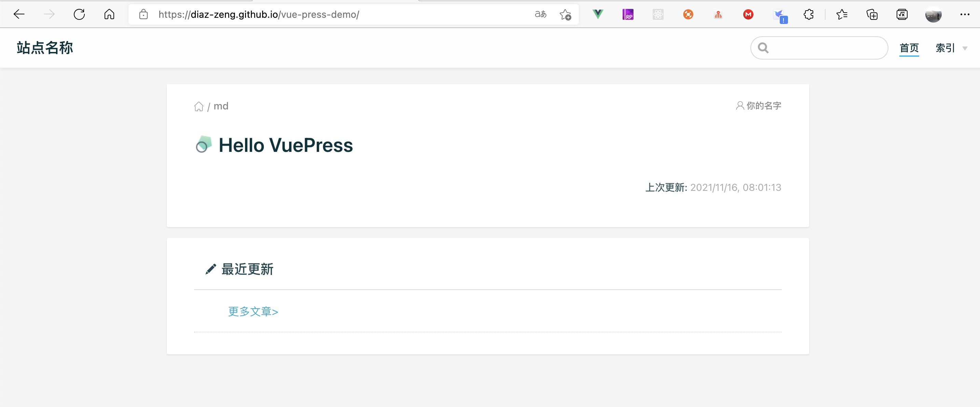Image resolution: width=980 pixels, height=407 pixels.
Task: Open browser Settings and more menu
Action: tap(965, 14)
